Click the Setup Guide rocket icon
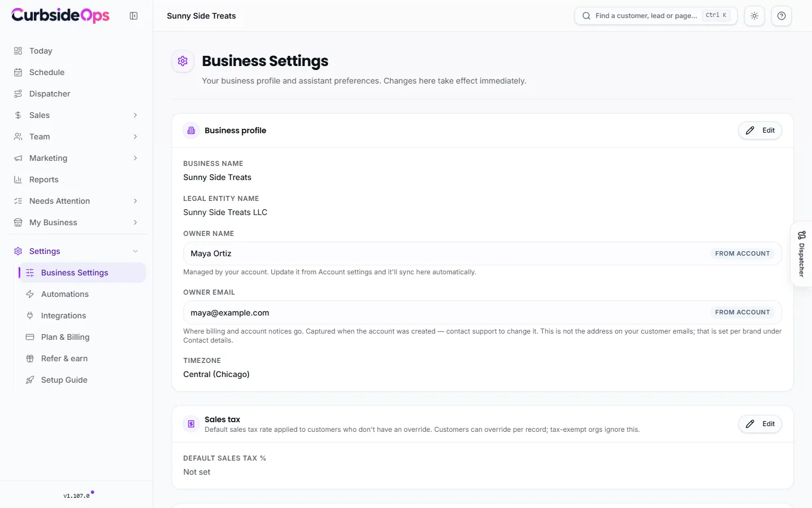812x508 pixels. tap(30, 380)
